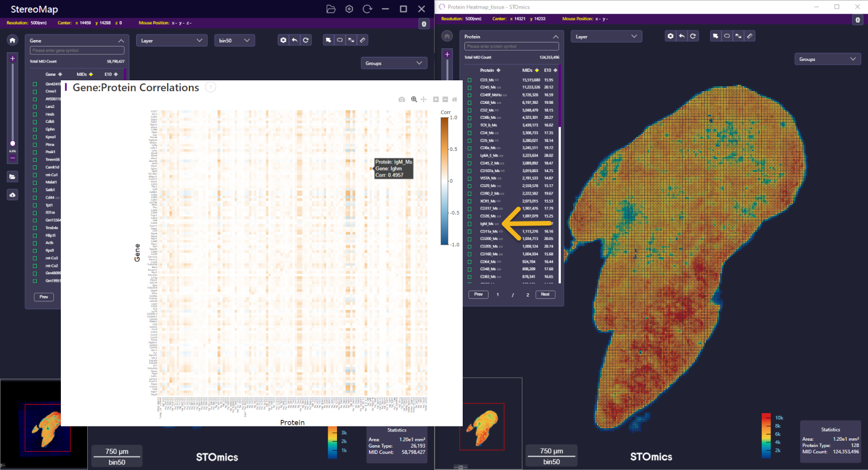The width and height of the screenshot is (868, 470).
Task: Enable the IgM_Ms protein checkbox
Action: (470, 224)
